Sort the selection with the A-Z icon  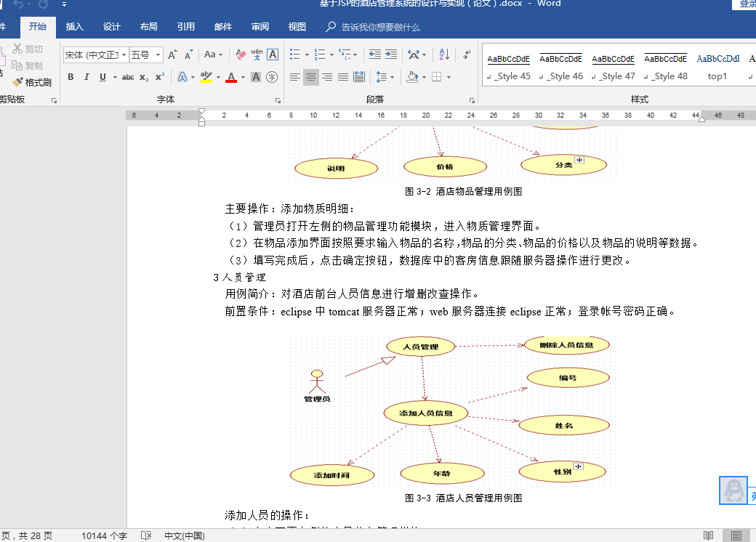[444, 54]
